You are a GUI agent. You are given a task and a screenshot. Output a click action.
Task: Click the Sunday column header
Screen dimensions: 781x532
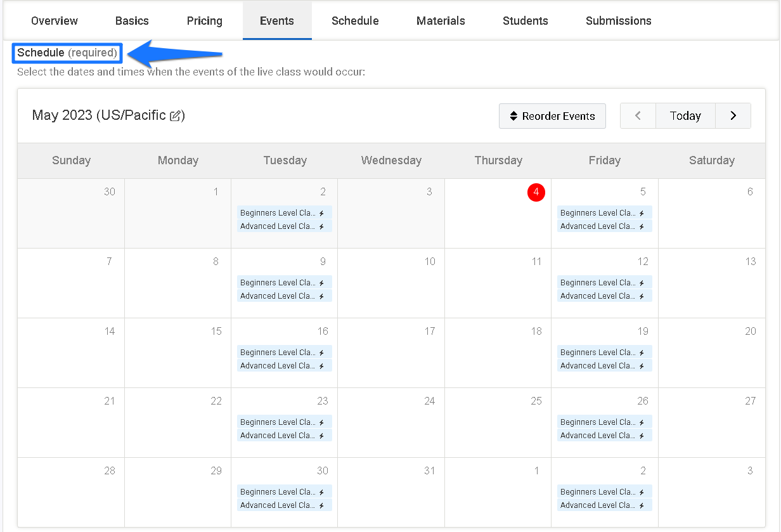click(x=71, y=160)
